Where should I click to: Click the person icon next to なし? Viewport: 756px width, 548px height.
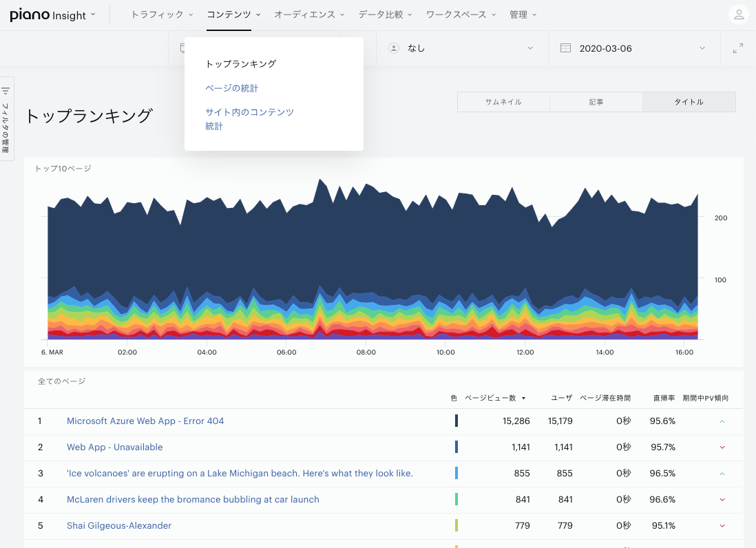(394, 48)
